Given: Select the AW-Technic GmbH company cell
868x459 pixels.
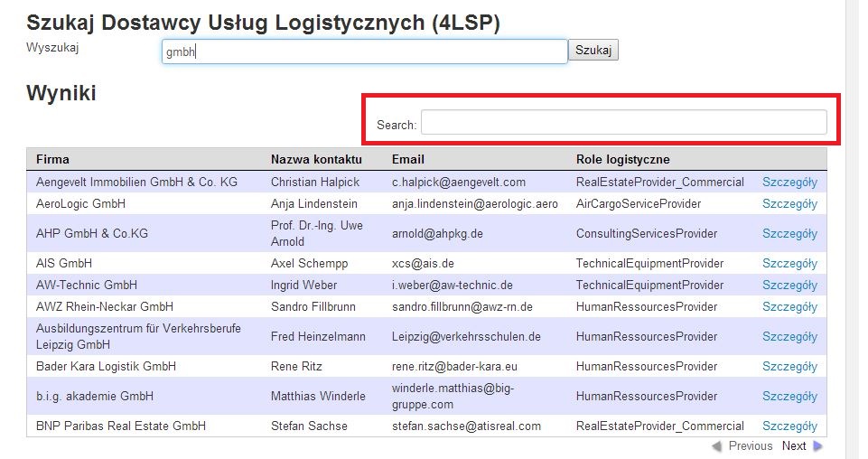Looking at the screenshot, I should click(x=87, y=286).
